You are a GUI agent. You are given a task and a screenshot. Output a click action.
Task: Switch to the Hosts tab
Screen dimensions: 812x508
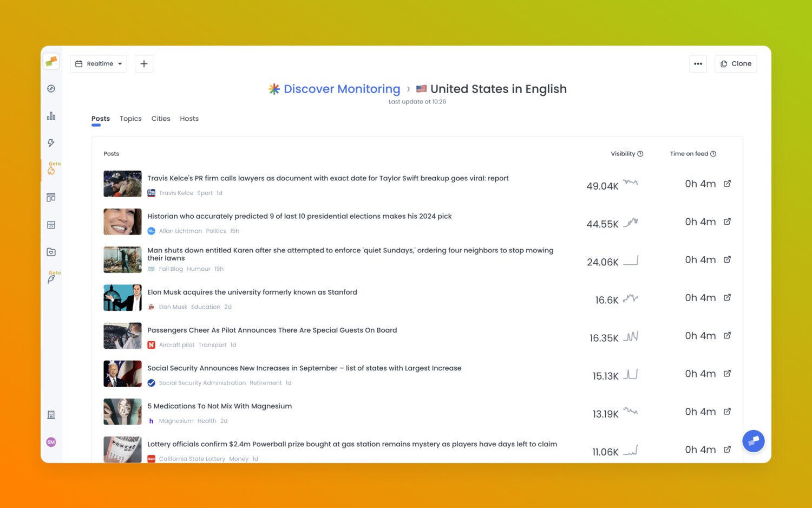point(189,119)
